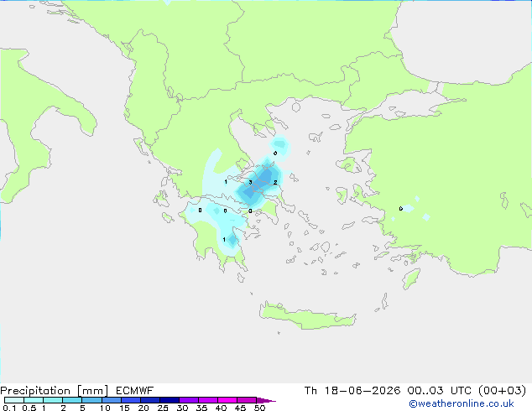Pick the 35–40 mm legend swatch
This screenshot has height=411, width=532.
pyautogui.click(x=207, y=400)
